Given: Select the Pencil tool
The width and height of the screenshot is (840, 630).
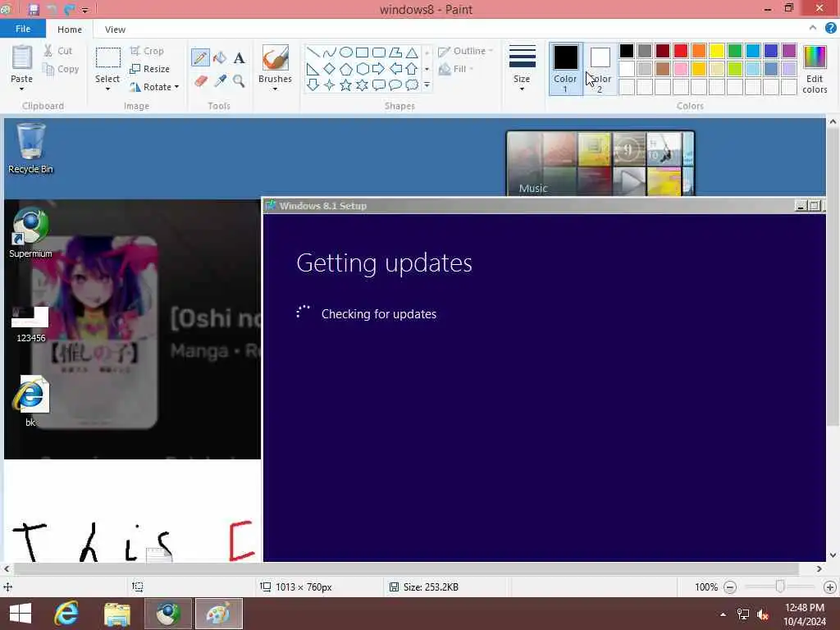Looking at the screenshot, I should pyautogui.click(x=200, y=57).
